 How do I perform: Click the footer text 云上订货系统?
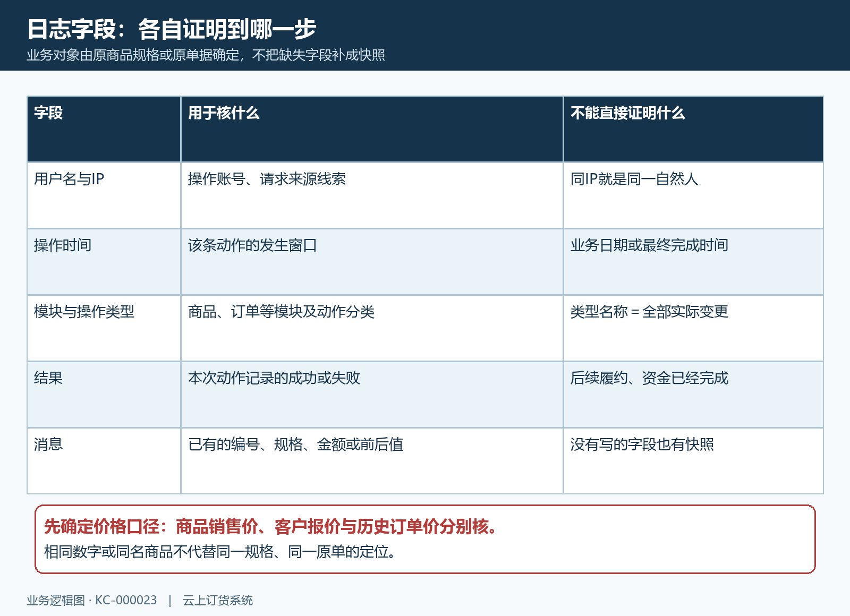218,600
